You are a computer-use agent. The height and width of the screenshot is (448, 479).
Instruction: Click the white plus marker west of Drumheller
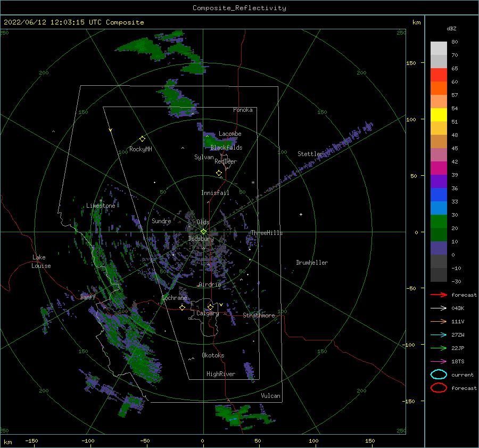pyautogui.click(x=301, y=214)
